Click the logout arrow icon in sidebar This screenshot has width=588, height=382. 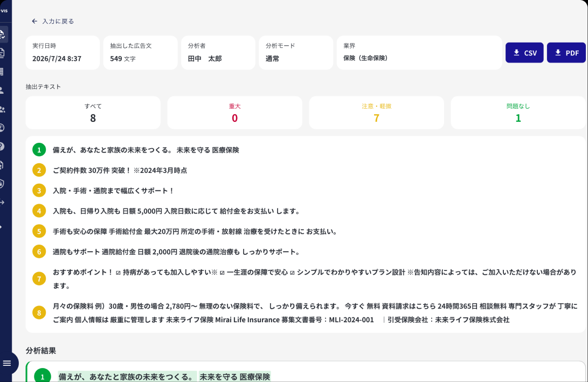click(2, 203)
